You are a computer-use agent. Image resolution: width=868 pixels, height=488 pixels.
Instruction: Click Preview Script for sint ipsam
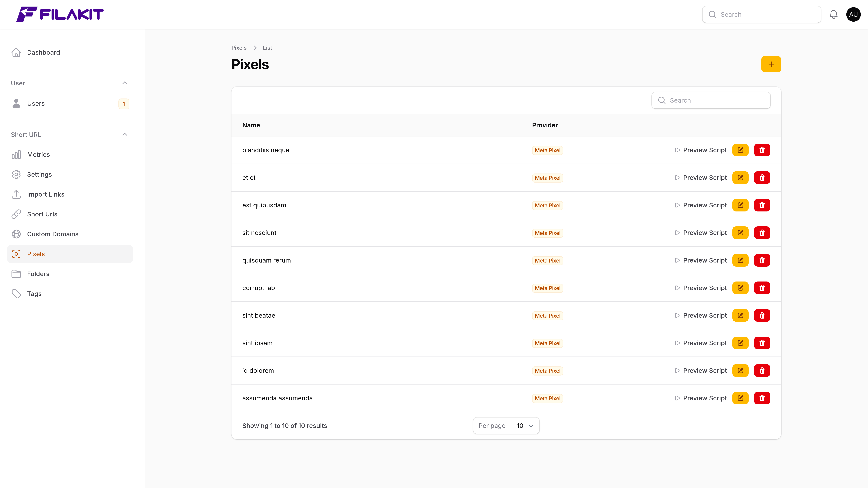click(x=701, y=343)
